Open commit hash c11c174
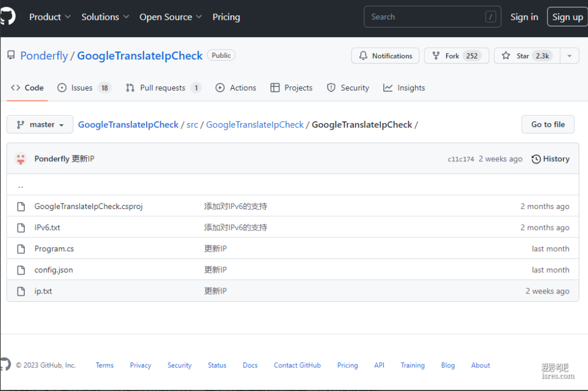 pyautogui.click(x=461, y=159)
